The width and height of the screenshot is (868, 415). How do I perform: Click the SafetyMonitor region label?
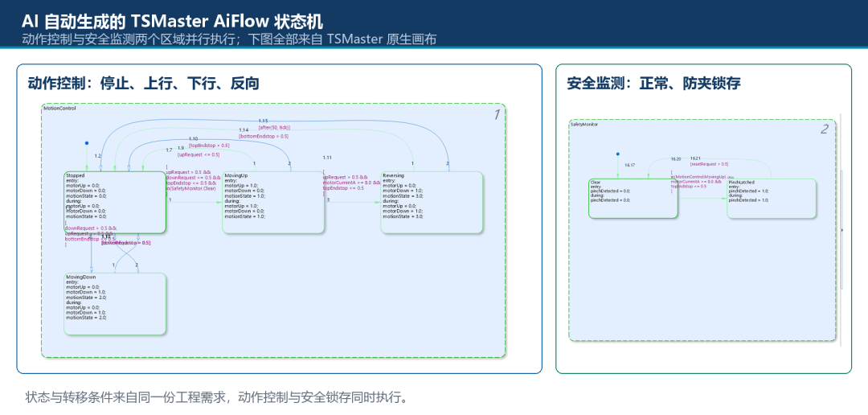tap(584, 125)
